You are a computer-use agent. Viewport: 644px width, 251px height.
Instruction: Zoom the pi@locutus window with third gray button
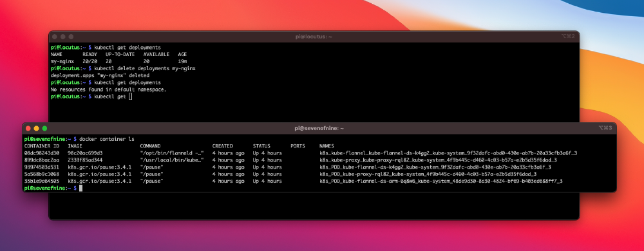pyautogui.click(x=71, y=37)
